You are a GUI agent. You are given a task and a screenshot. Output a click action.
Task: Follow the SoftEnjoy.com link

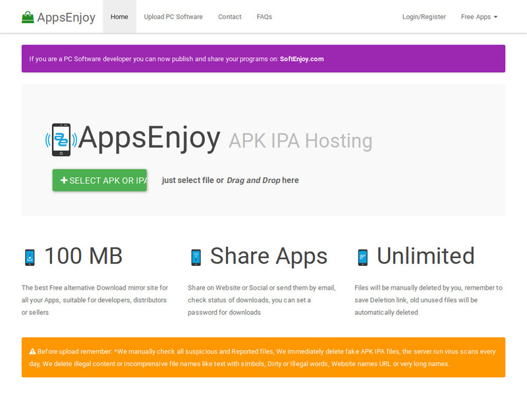tap(302, 59)
